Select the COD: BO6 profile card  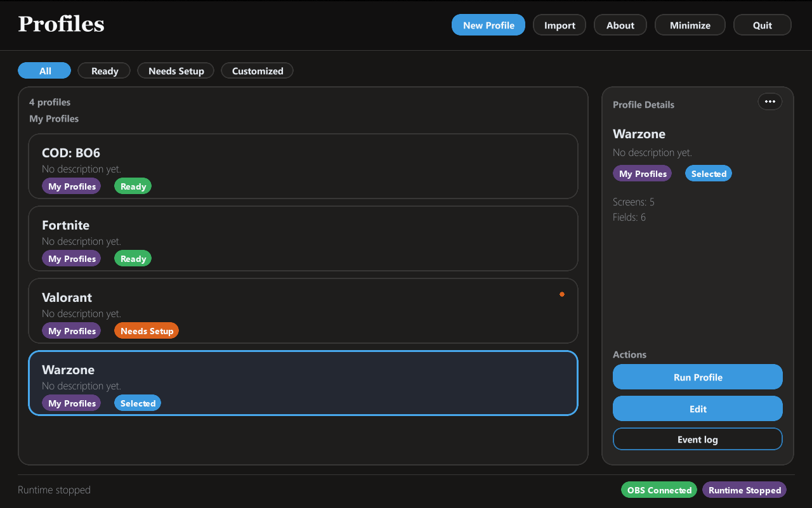tap(303, 166)
